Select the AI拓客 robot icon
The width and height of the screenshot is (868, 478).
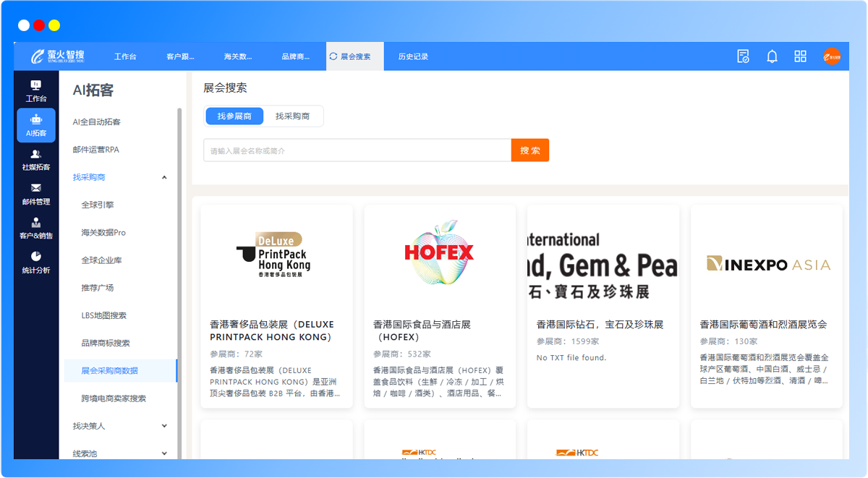pos(36,125)
